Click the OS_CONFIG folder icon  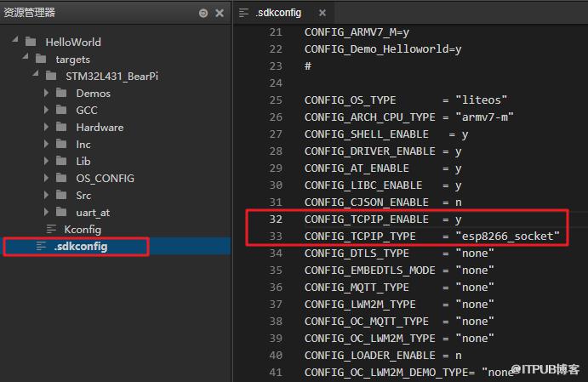(x=61, y=178)
